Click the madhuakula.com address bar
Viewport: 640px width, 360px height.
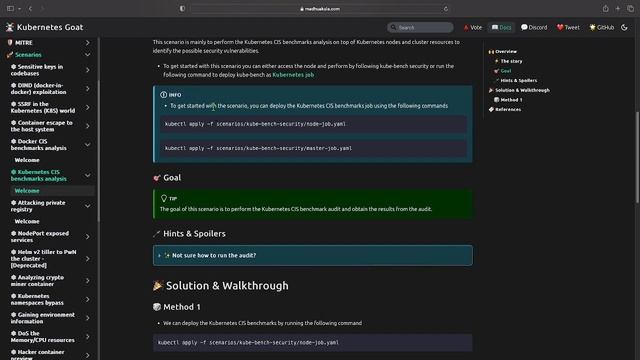pos(320,9)
